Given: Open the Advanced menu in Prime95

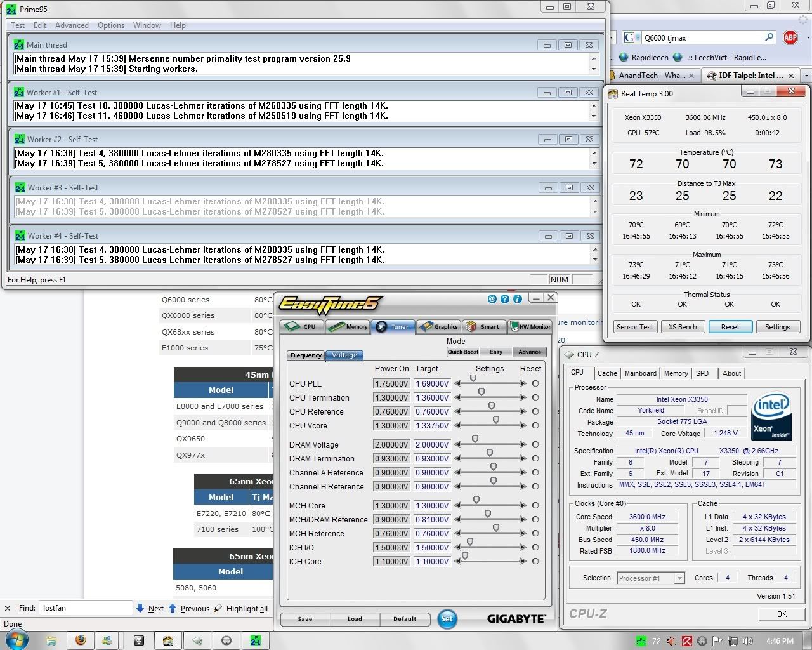Looking at the screenshot, I should click(72, 25).
